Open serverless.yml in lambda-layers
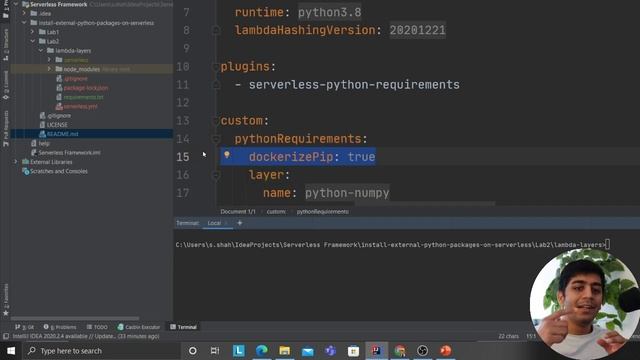 80,106
